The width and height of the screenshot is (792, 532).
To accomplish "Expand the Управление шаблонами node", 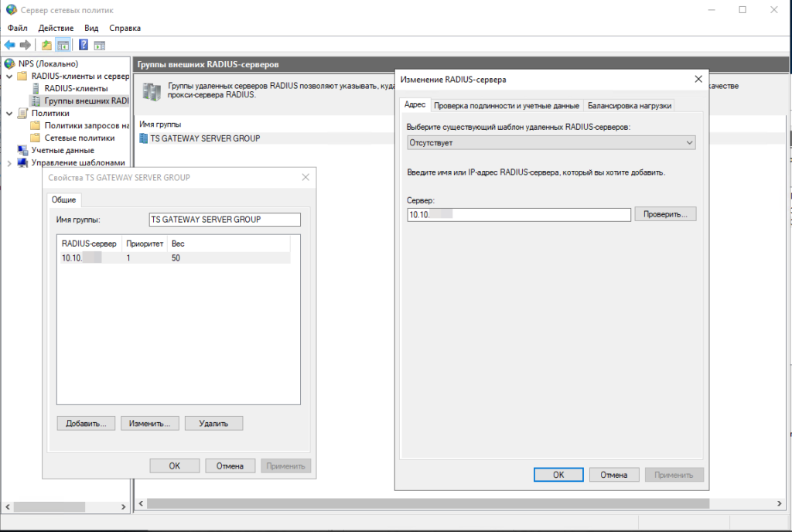I will click(9, 162).
